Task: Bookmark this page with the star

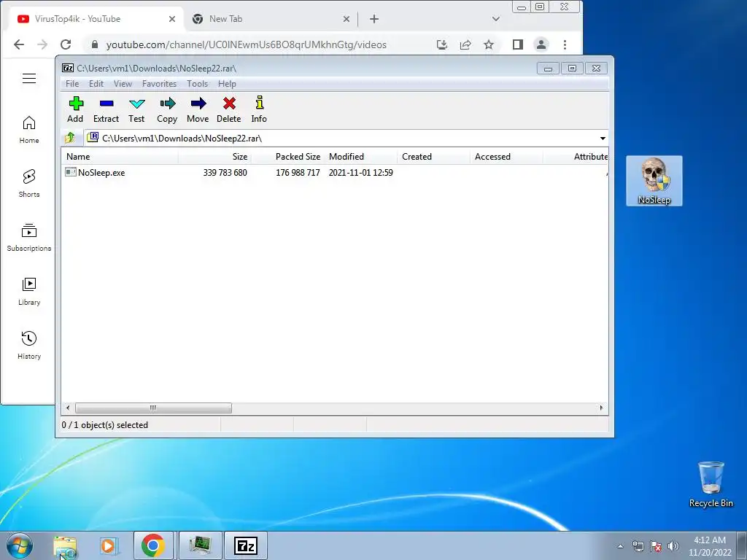Action: (489, 44)
